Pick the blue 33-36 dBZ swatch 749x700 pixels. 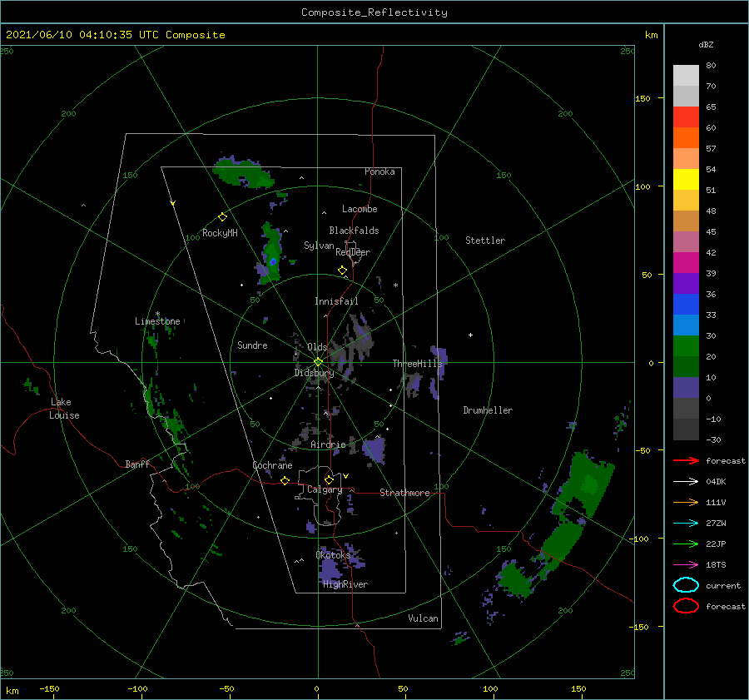[x=686, y=304]
